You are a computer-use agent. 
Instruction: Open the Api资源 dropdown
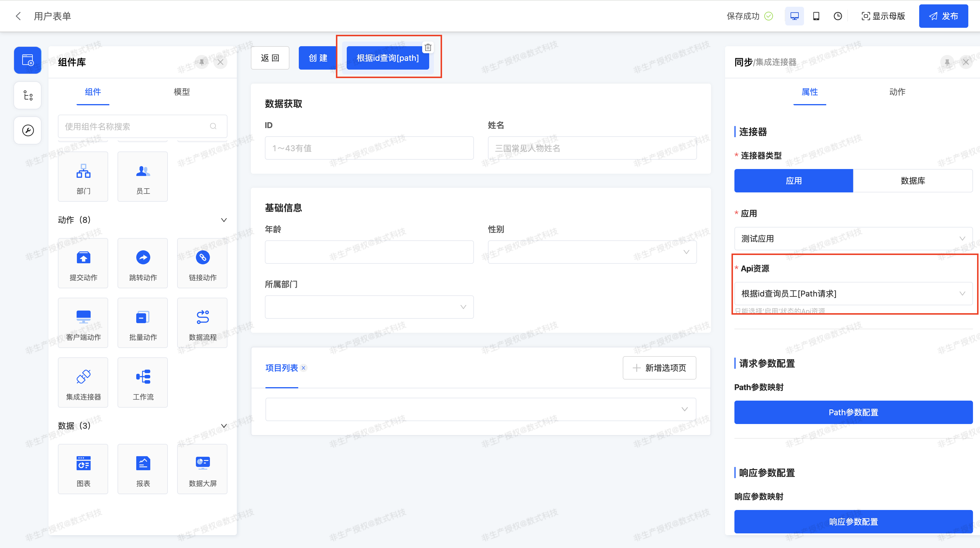(x=853, y=293)
